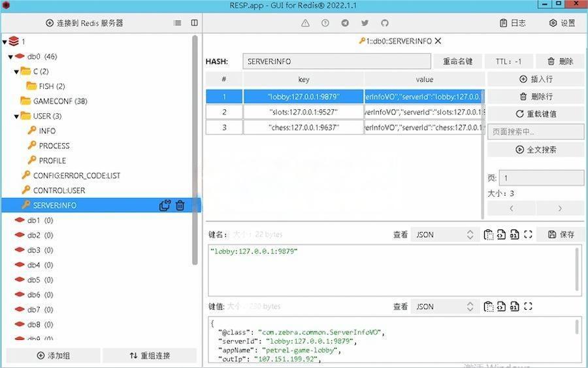Image resolution: width=588 pixels, height=368 pixels.
Task: Copy key value to clipboard icon
Action: pos(488,307)
